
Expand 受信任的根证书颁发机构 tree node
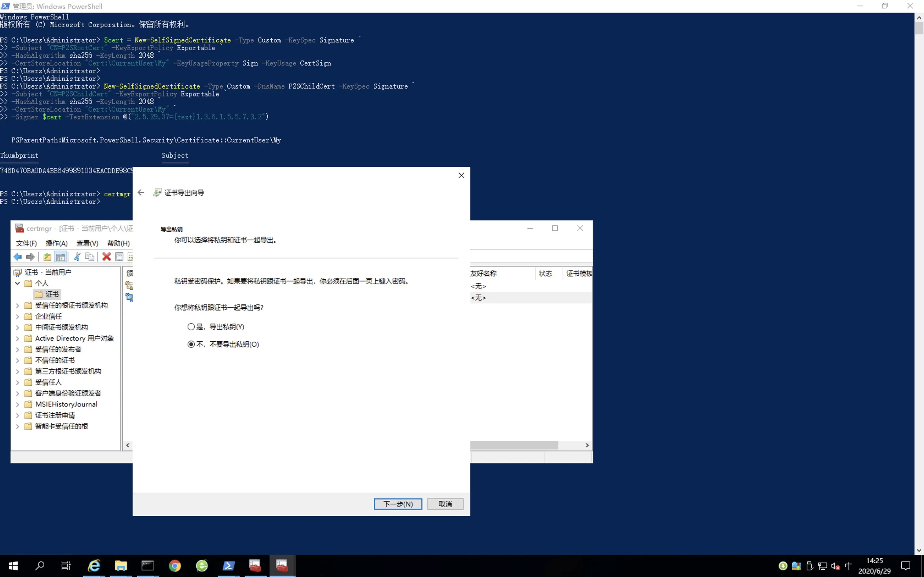coord(17,305)
